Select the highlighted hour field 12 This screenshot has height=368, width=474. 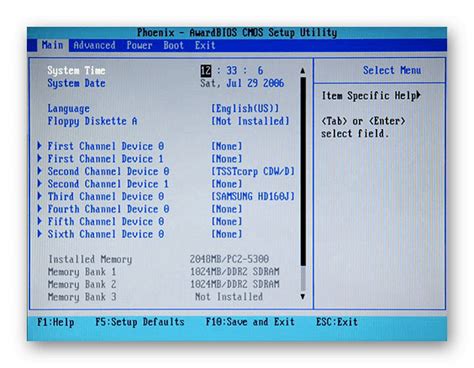(206, 70)
